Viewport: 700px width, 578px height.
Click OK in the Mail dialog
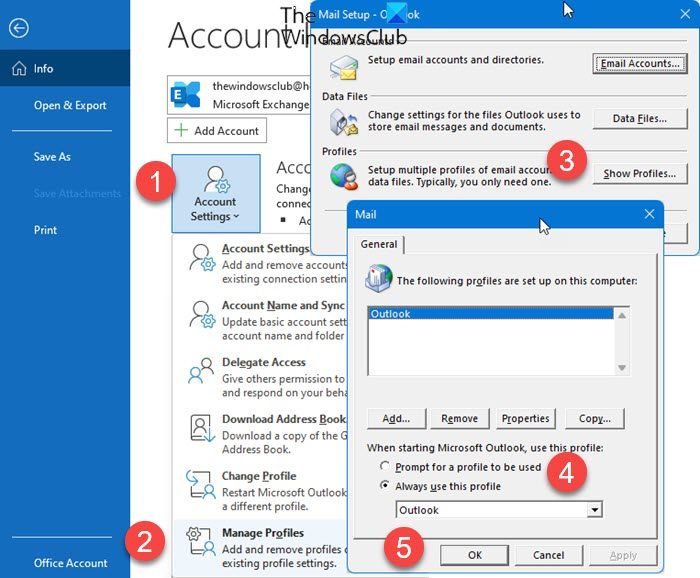[x=475, y=555]
